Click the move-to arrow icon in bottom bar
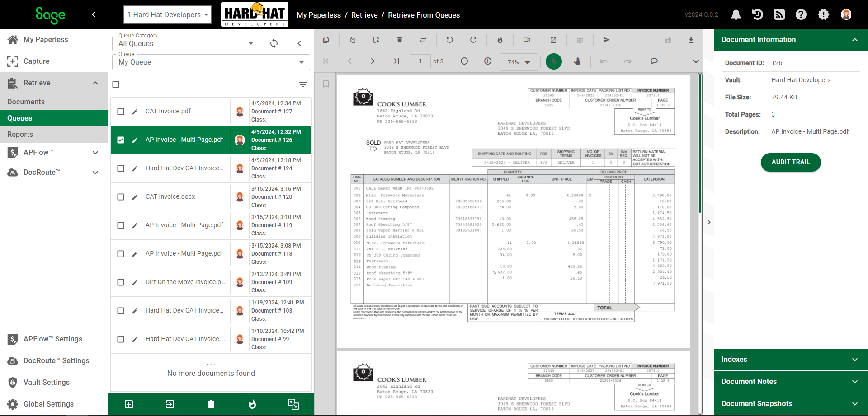 [x=170, y=404]
